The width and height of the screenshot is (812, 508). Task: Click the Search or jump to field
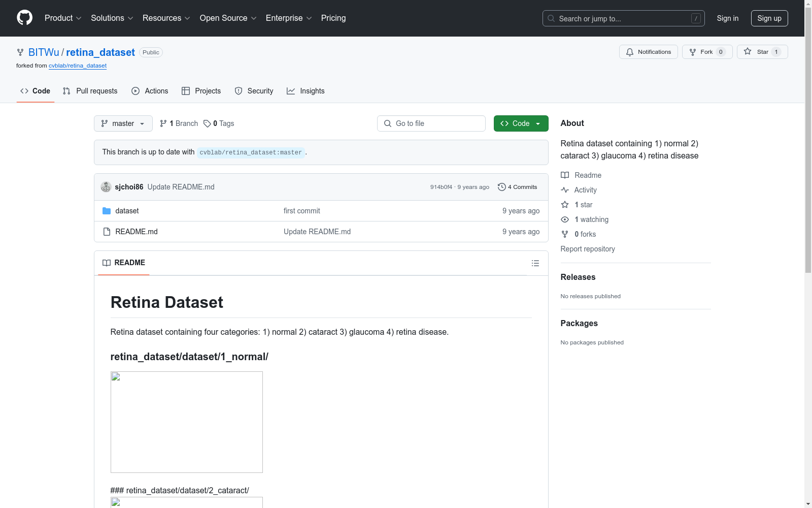coord(624,18)
